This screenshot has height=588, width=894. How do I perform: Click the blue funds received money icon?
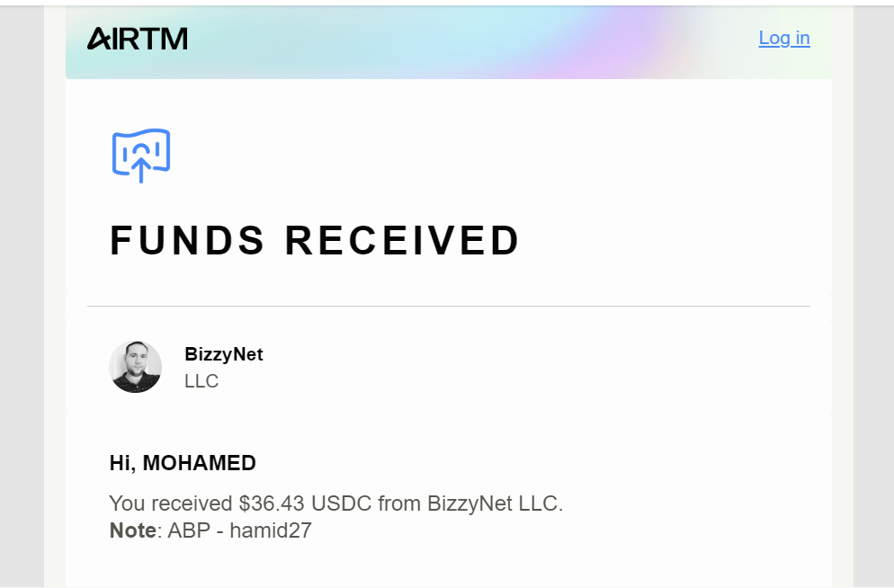[141, 155]
